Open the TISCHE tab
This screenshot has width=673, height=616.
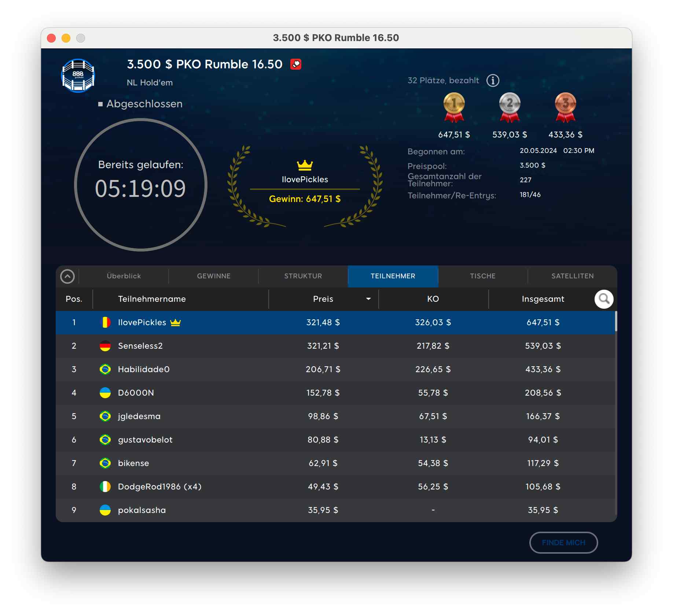tap(482, 276)
